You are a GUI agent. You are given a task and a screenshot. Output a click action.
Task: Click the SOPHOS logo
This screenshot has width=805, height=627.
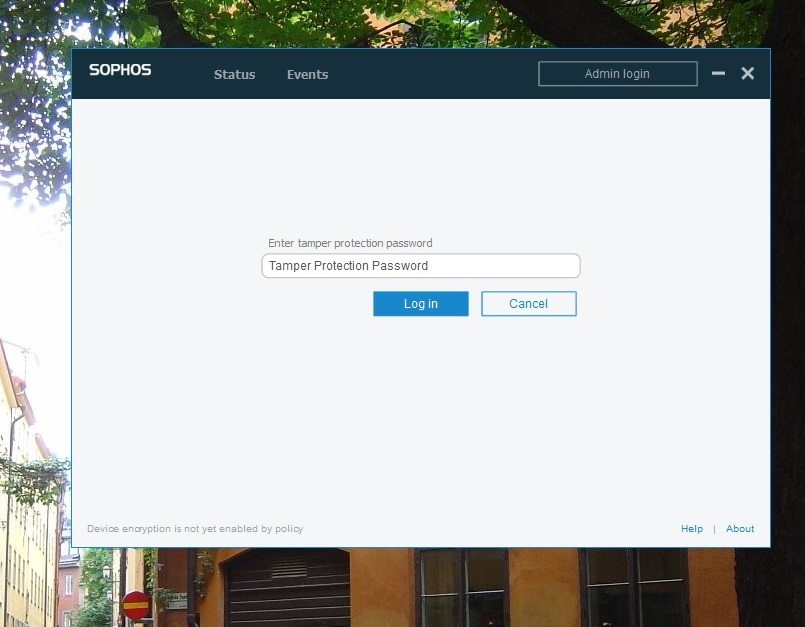(120, 70)
